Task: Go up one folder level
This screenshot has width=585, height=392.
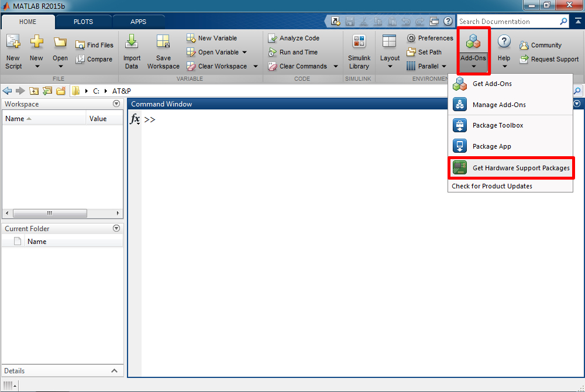Action: (x=34, y=91)
